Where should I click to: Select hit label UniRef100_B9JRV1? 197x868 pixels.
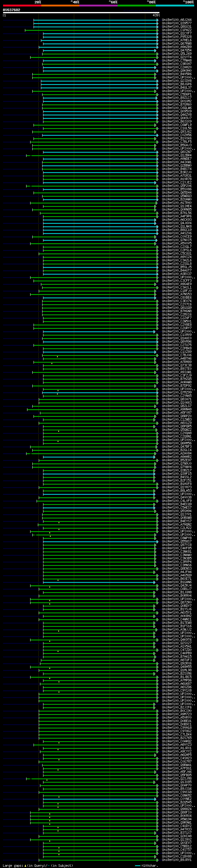tap(177, 860)
